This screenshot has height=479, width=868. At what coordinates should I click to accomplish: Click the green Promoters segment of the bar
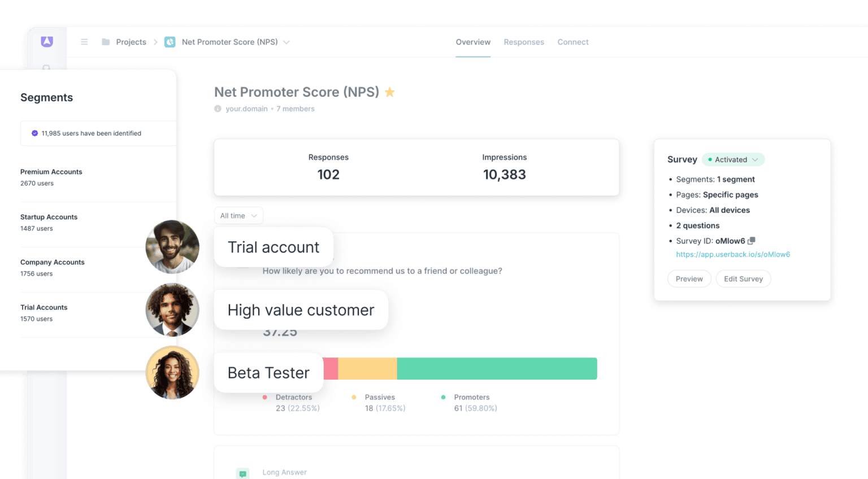[x=497, y=368]
